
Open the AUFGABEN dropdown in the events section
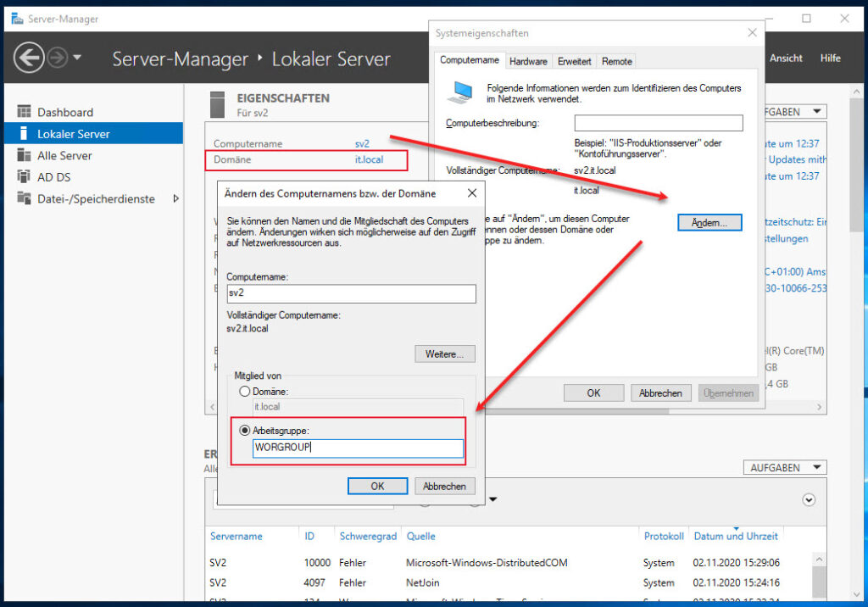pyautogui.click(x=784, y=467)
